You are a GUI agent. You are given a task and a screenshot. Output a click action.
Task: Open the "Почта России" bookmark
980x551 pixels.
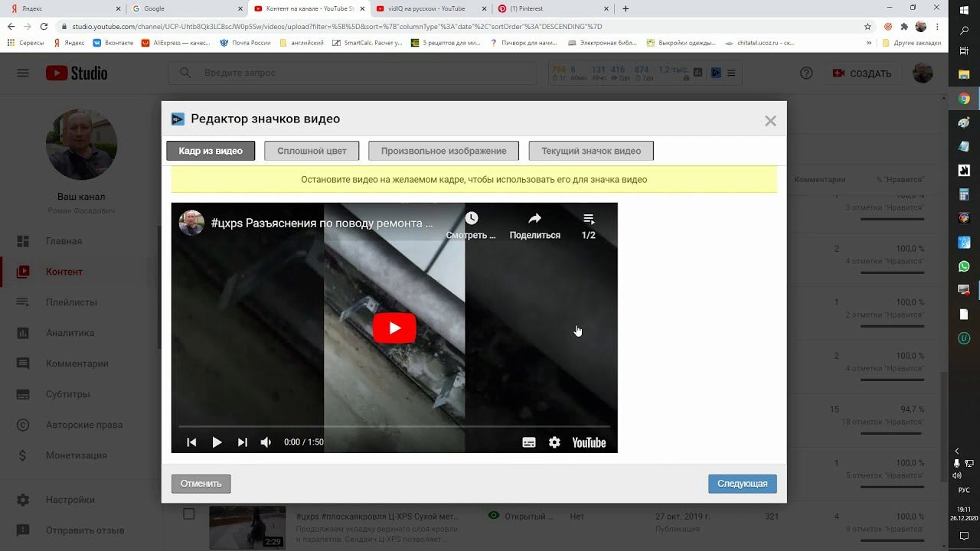[x=245, y=43]
